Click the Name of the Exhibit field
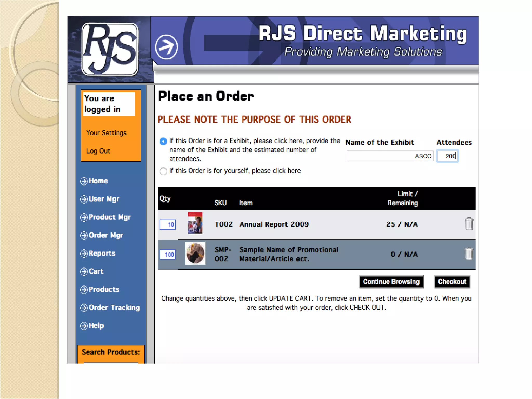 point(390,156)
